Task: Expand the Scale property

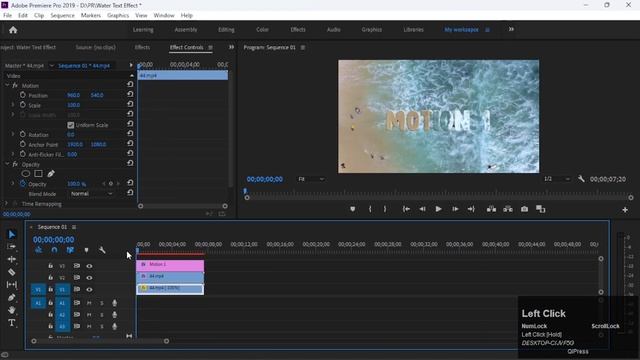Action: (x=13, y=104)
